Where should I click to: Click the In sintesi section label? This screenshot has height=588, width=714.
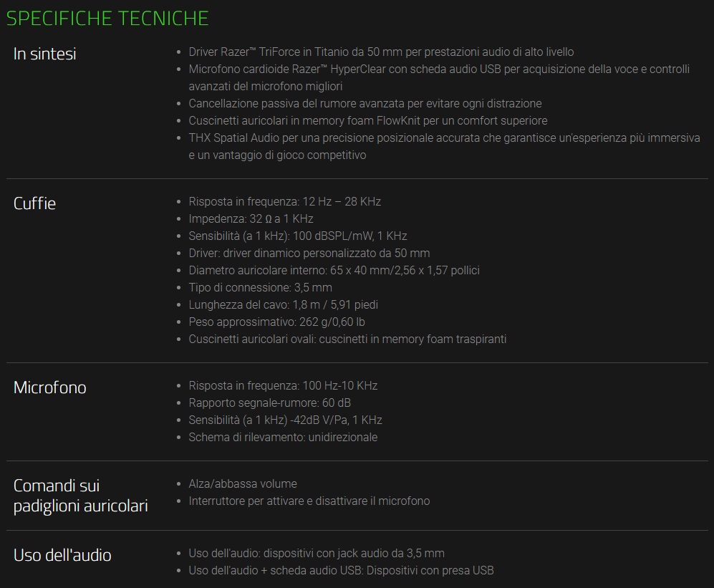[45, 54]
